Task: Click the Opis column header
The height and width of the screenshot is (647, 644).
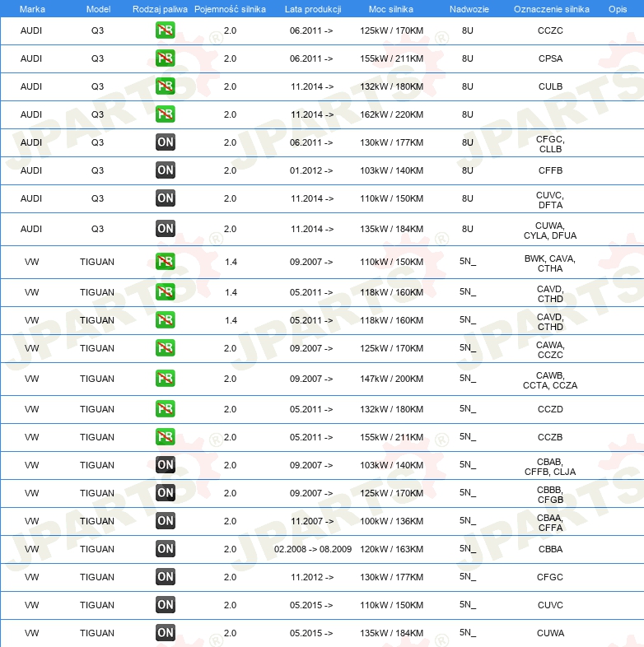Action: (618, 9)
